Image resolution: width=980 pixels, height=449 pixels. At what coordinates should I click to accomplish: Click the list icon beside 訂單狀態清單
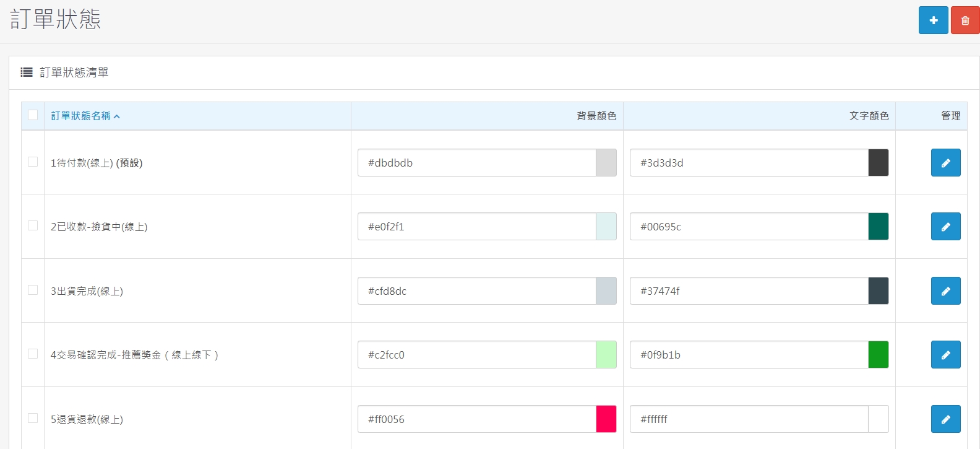coord(27,72)
